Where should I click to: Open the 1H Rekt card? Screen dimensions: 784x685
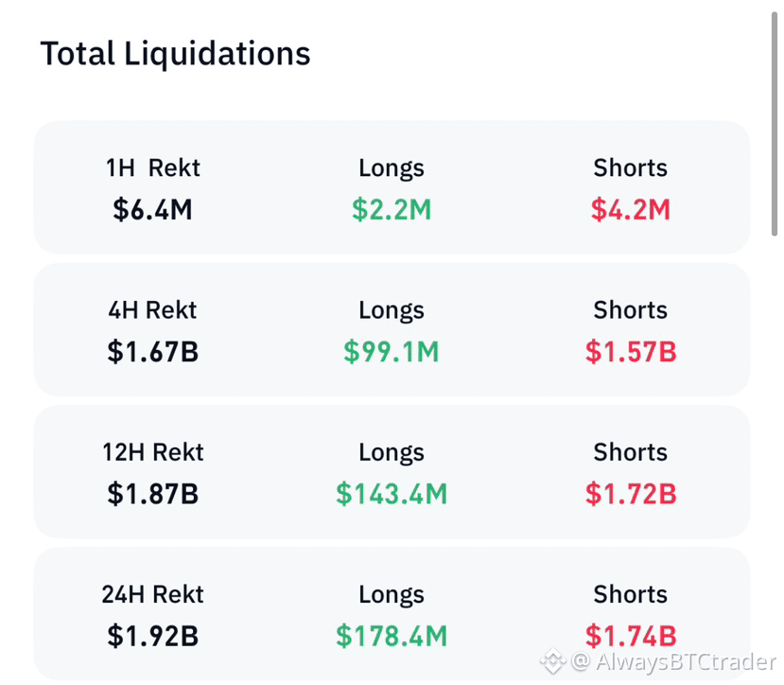point(392,187)
